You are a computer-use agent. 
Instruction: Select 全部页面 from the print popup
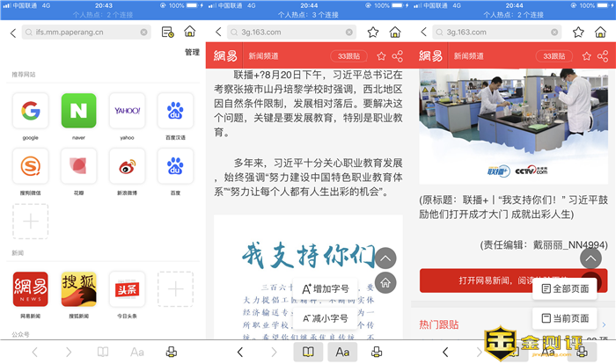pyautogui.click(x=566, y=289)
